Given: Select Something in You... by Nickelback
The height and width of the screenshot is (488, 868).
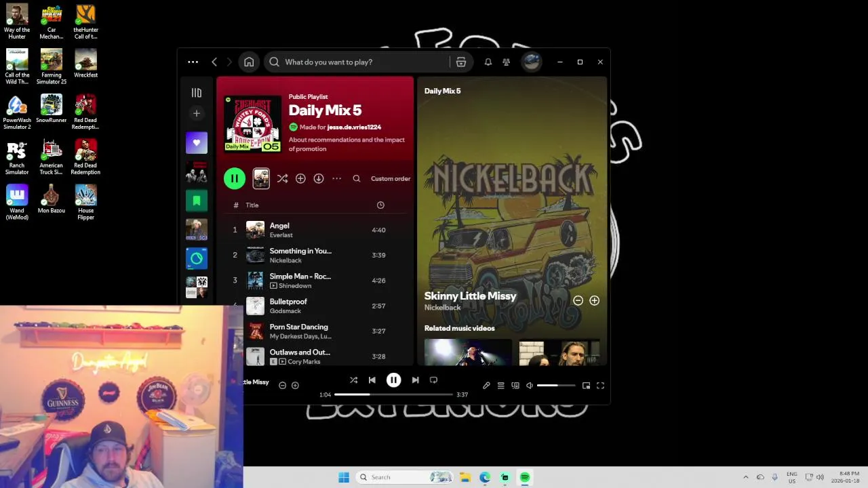Looking at the screenshot, I should point(315,255).
